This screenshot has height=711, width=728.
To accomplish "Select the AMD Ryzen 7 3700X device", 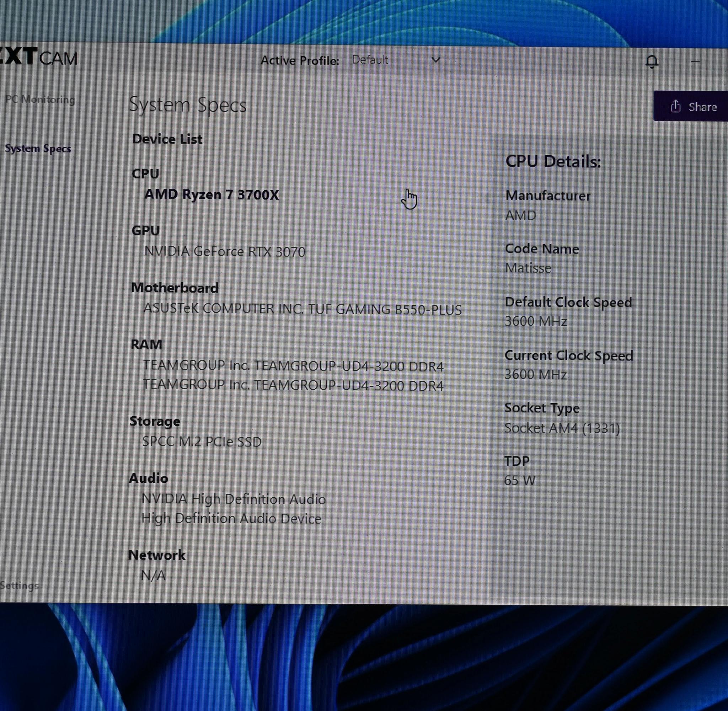I will click(x=212, y=194).
